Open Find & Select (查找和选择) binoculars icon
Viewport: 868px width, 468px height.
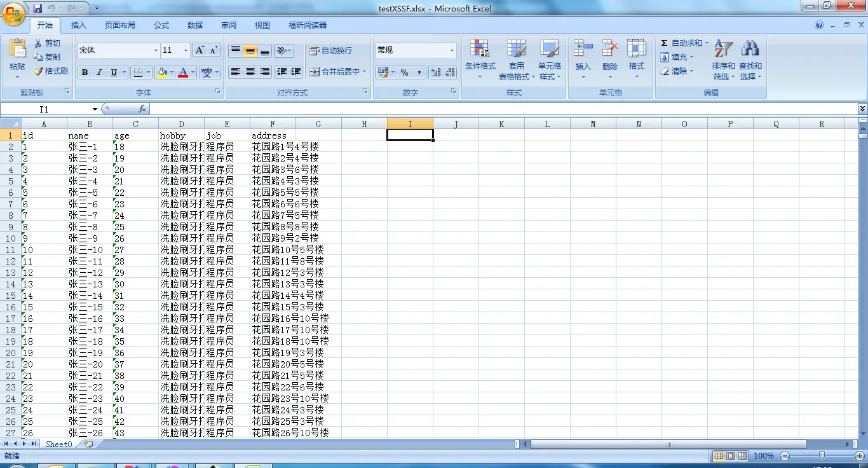[x=750, y=48]
